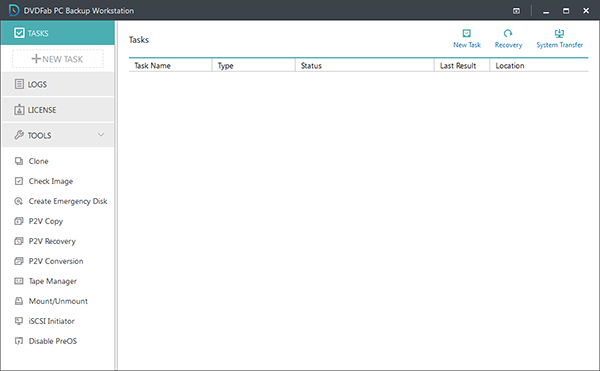Select the Clone tool icon

coord(19,161)
